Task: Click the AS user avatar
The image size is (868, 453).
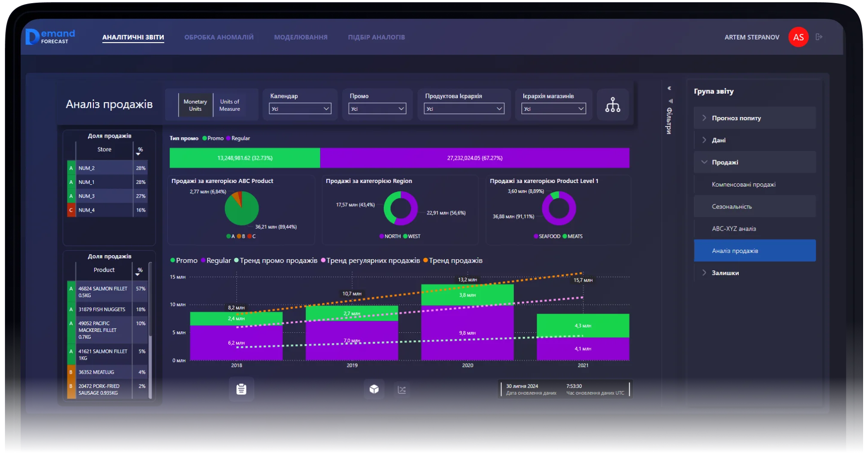Action: [x=798, y=37]
